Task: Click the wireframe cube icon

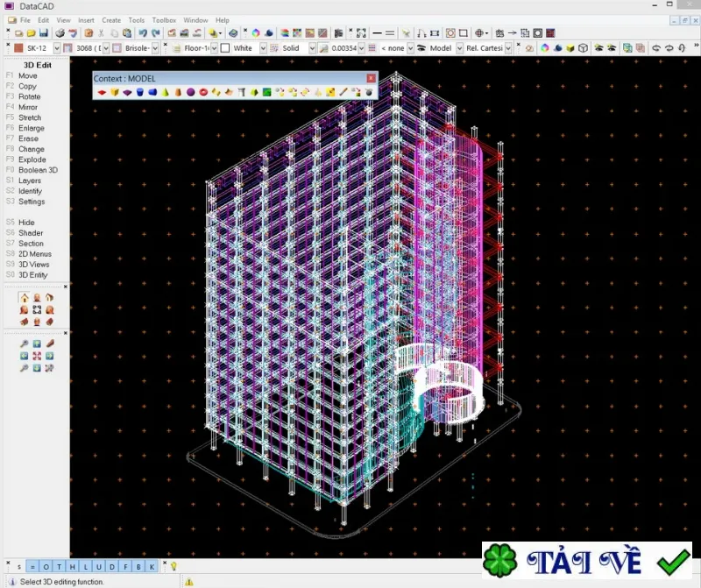Action: tap(583, 48)
